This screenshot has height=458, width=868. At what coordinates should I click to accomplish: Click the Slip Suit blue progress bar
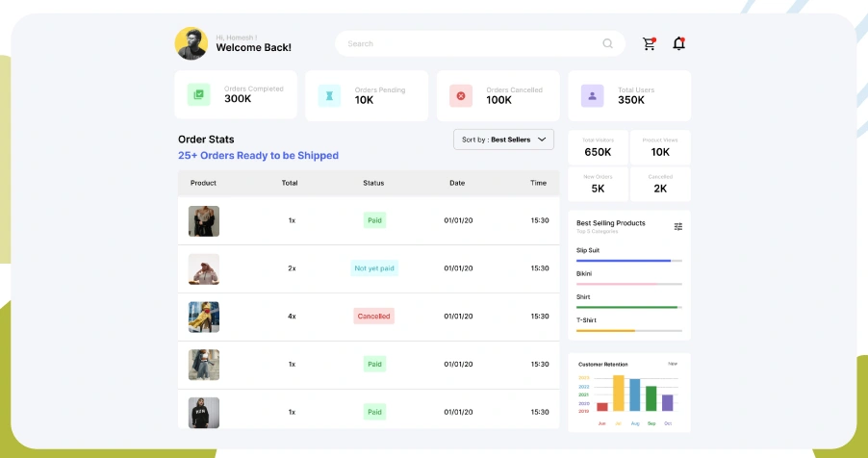[x=624, y=261]
